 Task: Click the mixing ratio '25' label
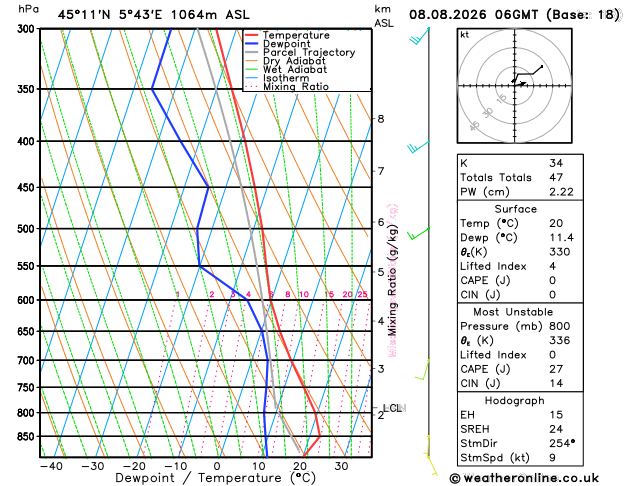362,294
